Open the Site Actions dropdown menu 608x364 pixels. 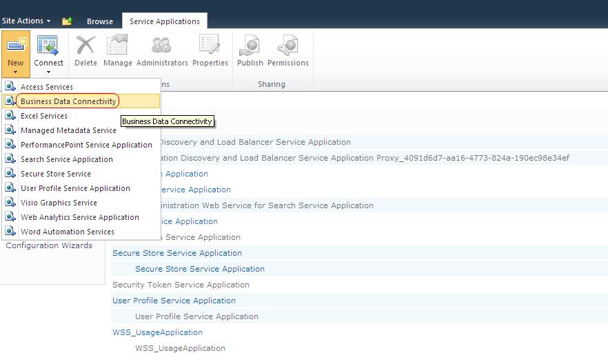pos(26,21)
